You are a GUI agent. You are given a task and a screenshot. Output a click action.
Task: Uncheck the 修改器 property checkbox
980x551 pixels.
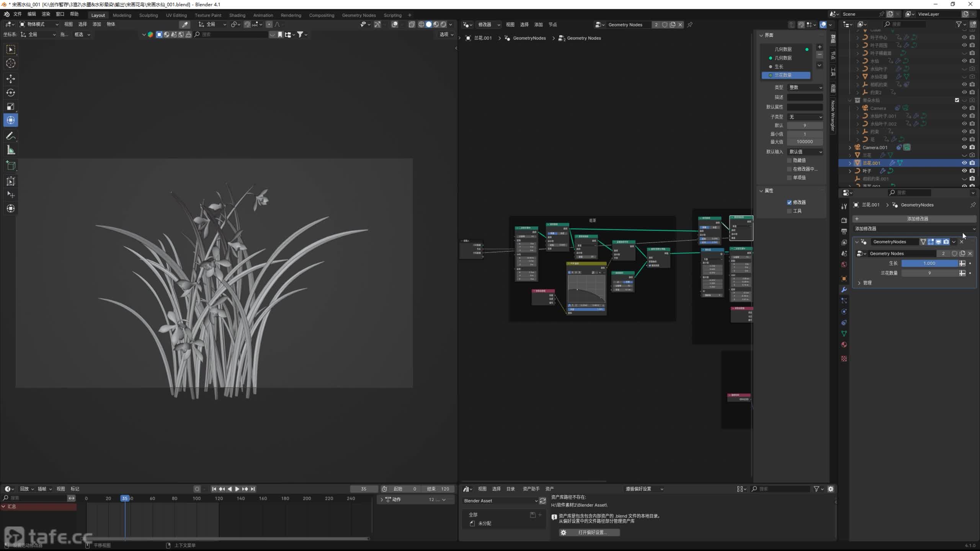click(x=789, y=202)
